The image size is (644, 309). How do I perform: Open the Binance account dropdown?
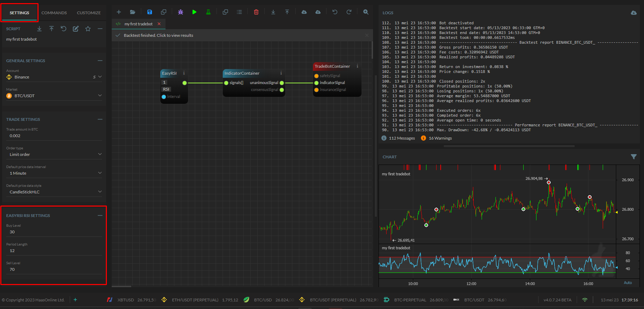(x=54, y=77)
